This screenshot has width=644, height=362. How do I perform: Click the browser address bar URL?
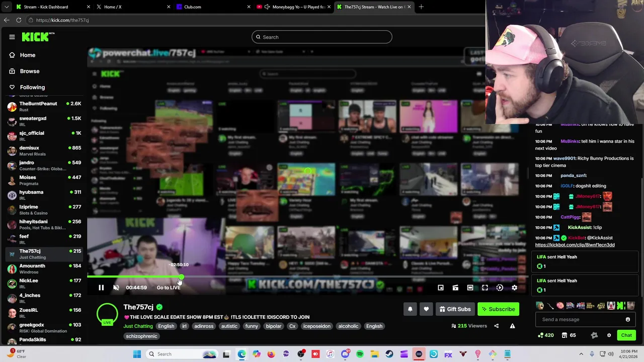[x=62, y=20]
